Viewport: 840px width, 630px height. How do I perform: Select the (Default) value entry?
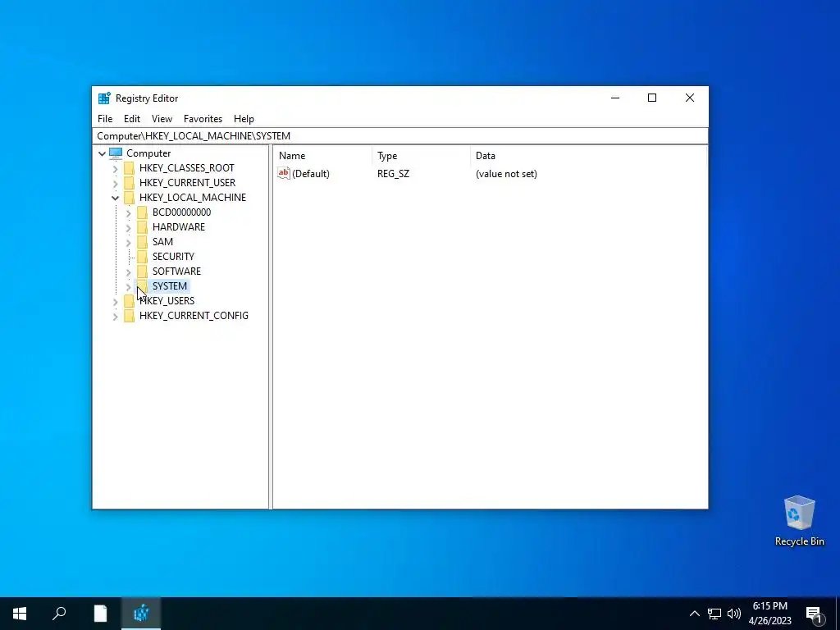(x=311, y=174)
